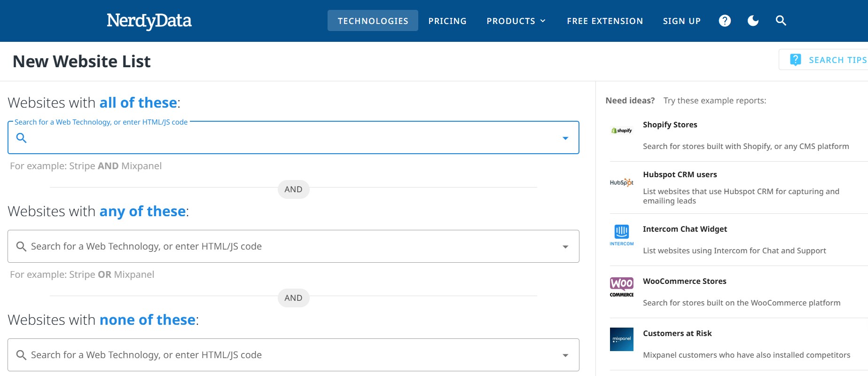This screenshot has height=376, width=868.
Task: Focus the 'all of these' search input
Action: pyautogui.click(x=293, y=138)
